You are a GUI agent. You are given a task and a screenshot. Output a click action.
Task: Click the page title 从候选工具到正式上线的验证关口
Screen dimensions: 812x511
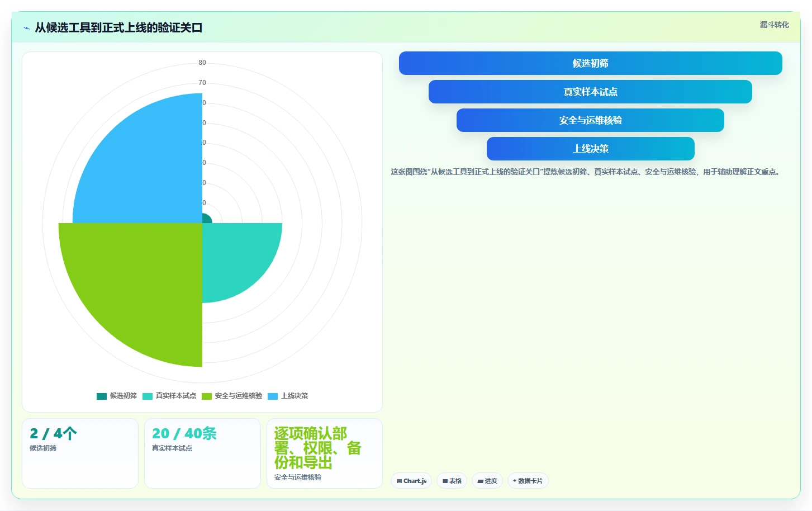coord(118,28)
